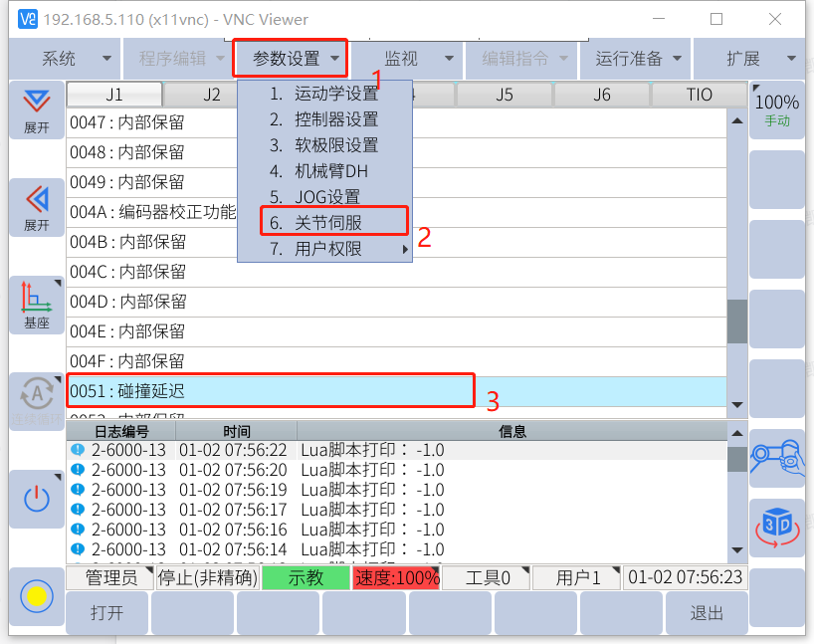Click the 打开 button
This screenshot has height=644, width=814.
pos(106,613)
